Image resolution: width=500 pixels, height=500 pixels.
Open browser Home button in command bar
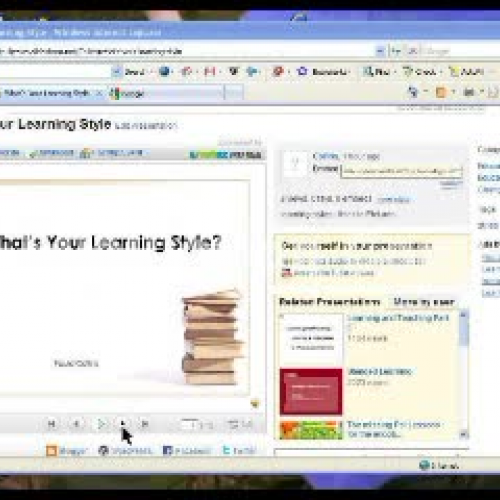pyautogui.click(x=413, y=92)
